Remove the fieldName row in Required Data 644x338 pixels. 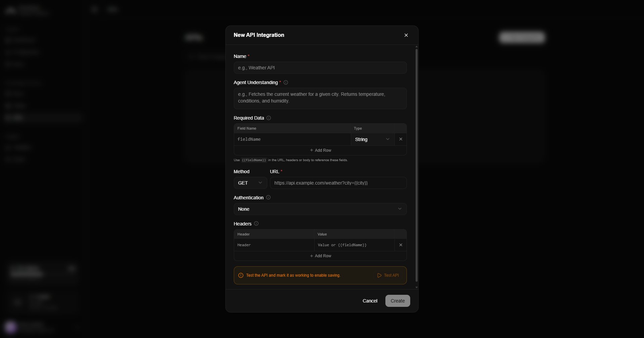click(400, 139)
